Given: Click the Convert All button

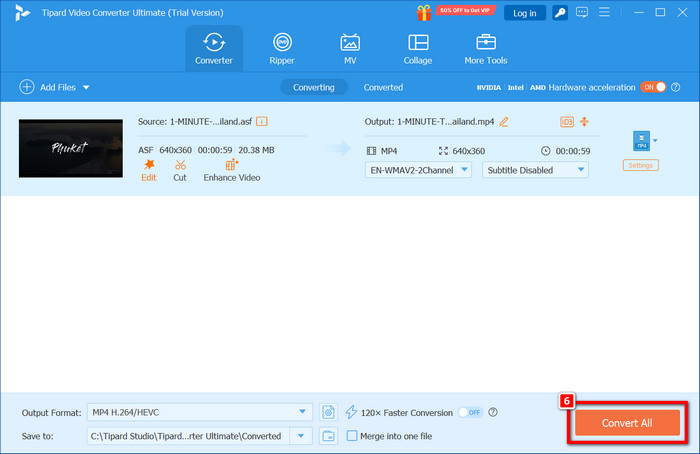Looking at the screenshot, I should tap(627, 423).
